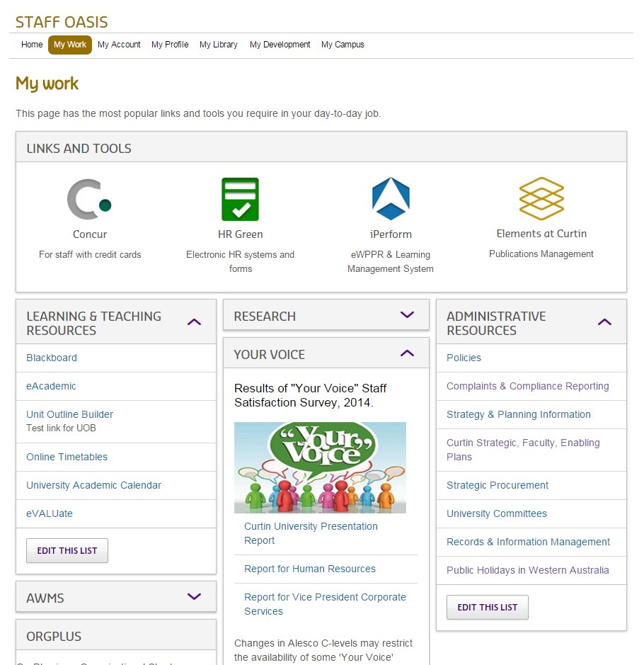This screenshot has width=644, height=665.
Task: Launch iPerform via its diamond icon
Action: point(391,199)
